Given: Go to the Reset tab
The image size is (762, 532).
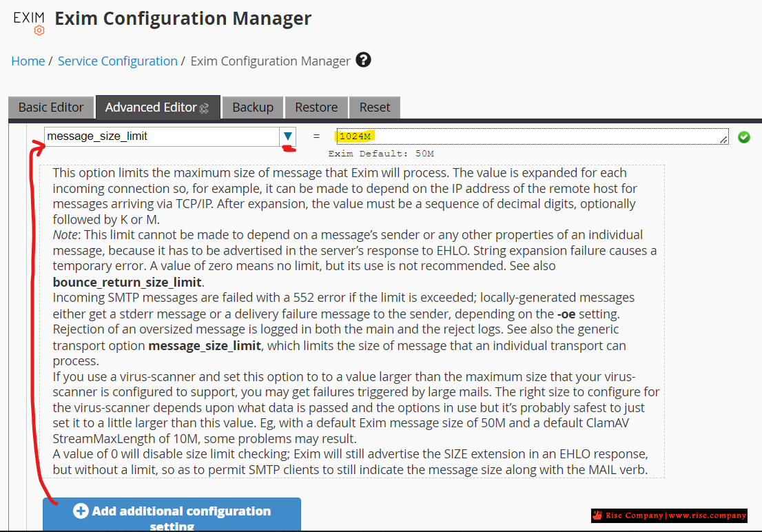Looking at the screenshot, I should pyautogui.click(x=375, y=107).
